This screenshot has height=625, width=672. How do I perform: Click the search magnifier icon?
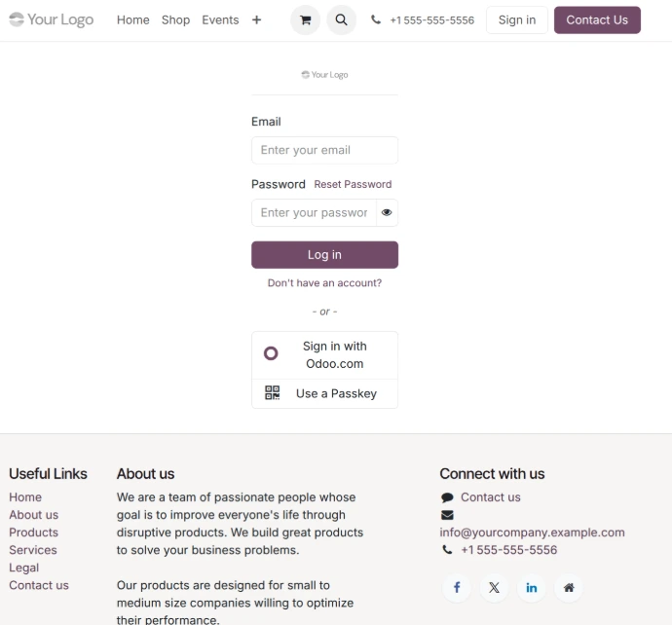[341, 20]
